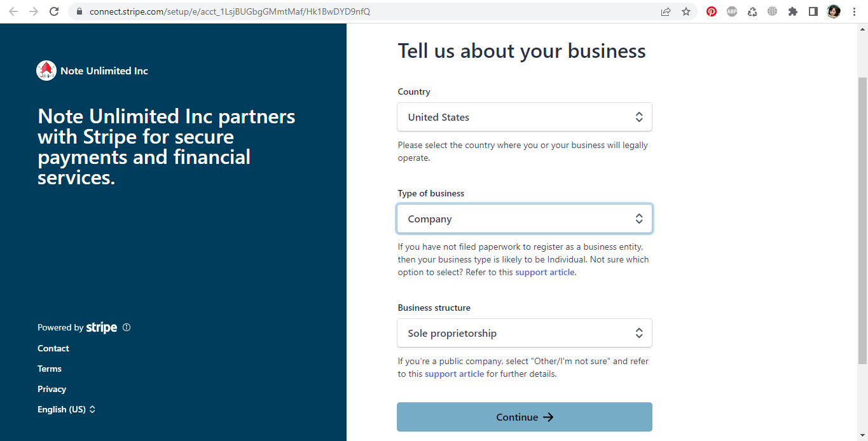
Task: Toggle the browser side panel icon
Action: (x=813, y=11)
